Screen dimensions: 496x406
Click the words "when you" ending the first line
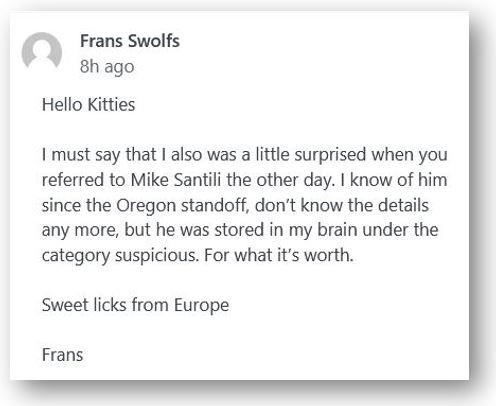coord(409,155)
